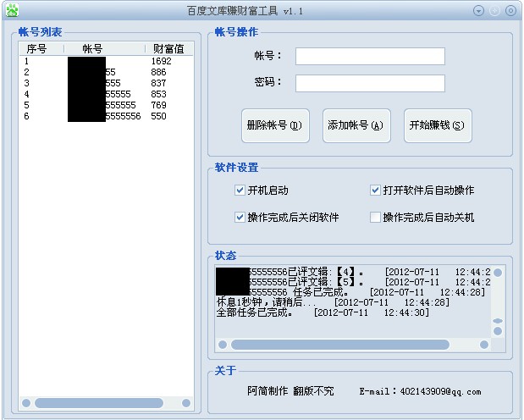Click account list horizontal scrollbar thumb
The image size is (524, 420).
(x=99, y=403)
